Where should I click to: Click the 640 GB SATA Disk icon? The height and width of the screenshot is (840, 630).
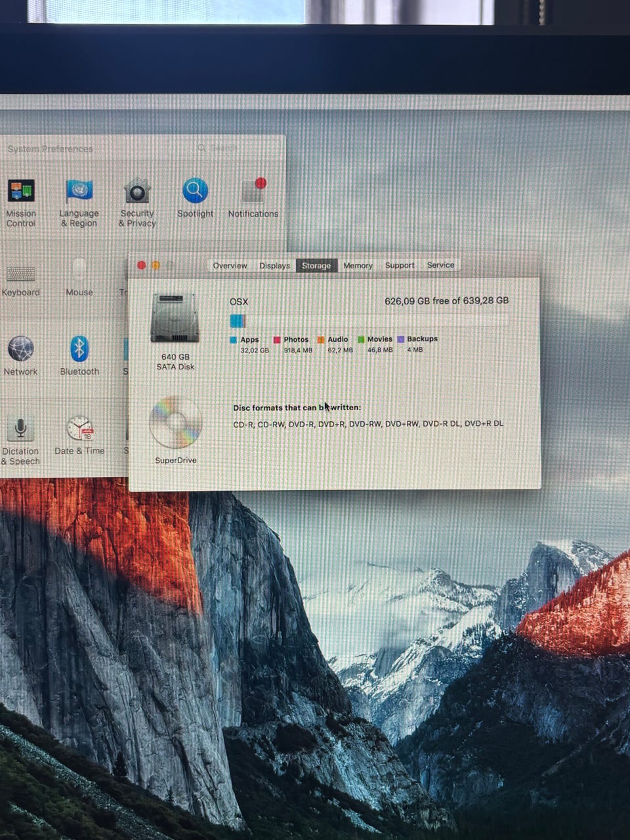[x=175, y=318]
